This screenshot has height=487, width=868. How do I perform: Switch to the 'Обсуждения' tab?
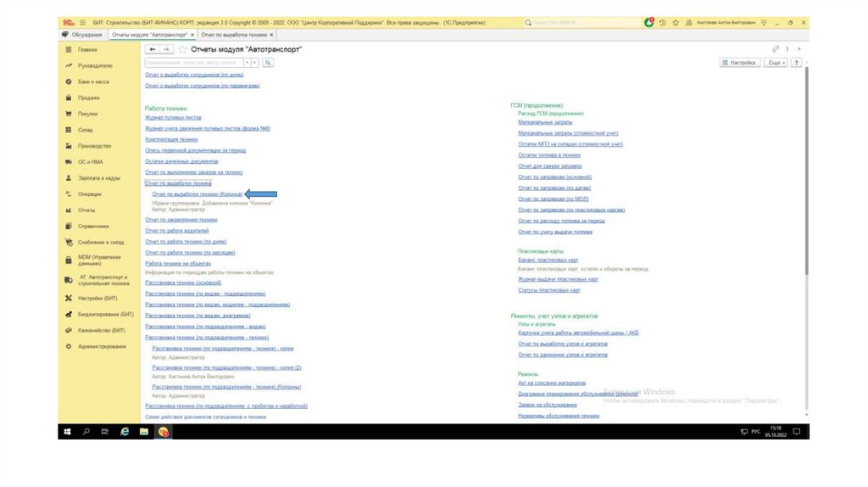(x=82, y=35)
